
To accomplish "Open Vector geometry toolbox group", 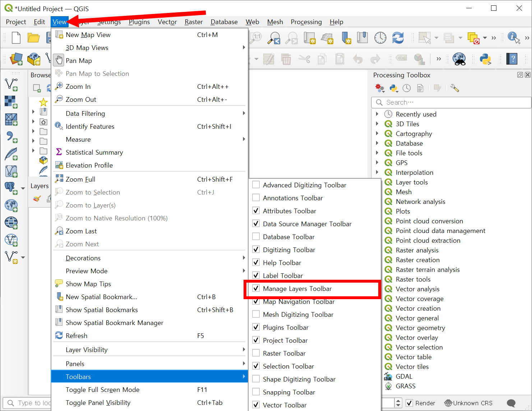I will [x=420, y=328].
